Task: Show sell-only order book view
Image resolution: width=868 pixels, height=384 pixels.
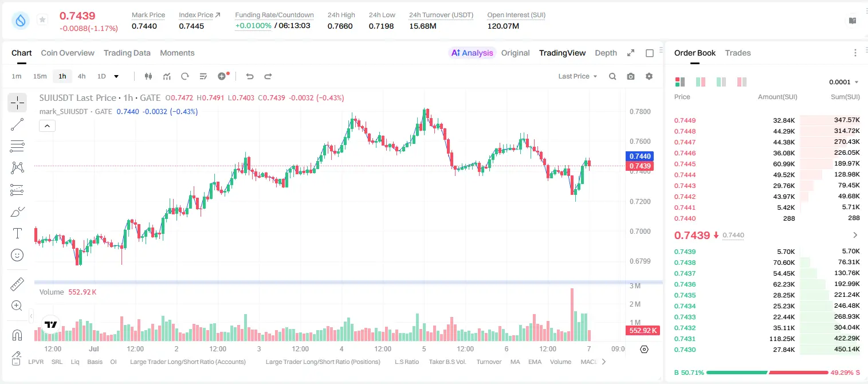Action: 742,82
